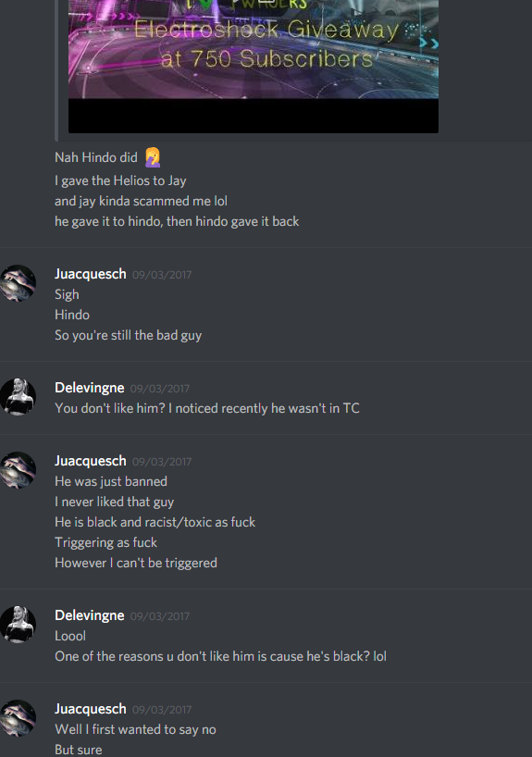Click the black bar below the giveaway image

point(254,116)
